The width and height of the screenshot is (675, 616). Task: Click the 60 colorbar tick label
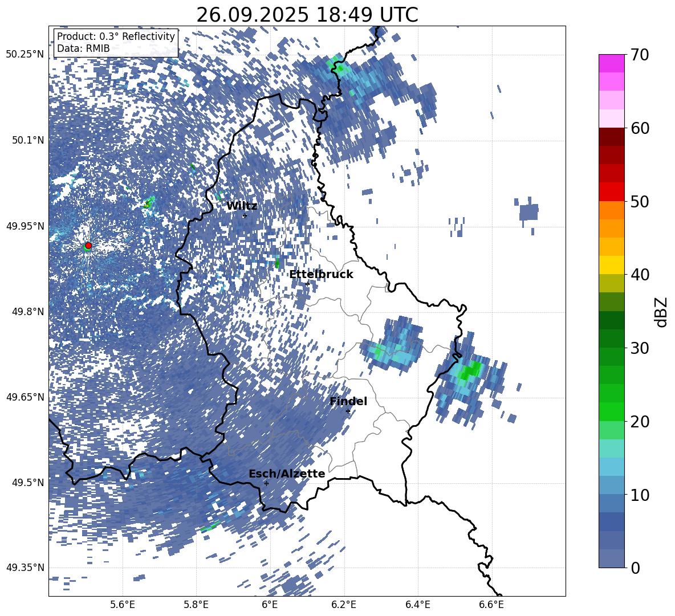click(x=640, y=128)
